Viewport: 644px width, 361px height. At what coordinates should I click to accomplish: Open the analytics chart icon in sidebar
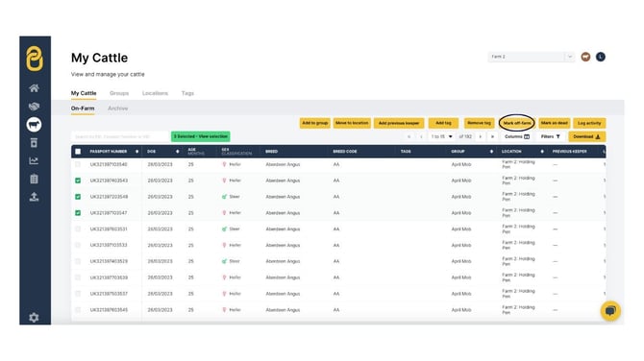(x=34, y=160)
